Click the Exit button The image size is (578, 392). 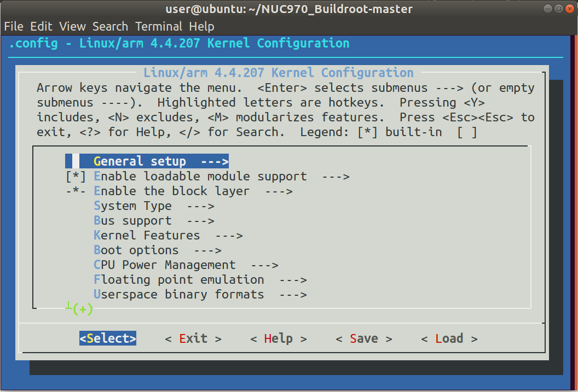(193, 338)
